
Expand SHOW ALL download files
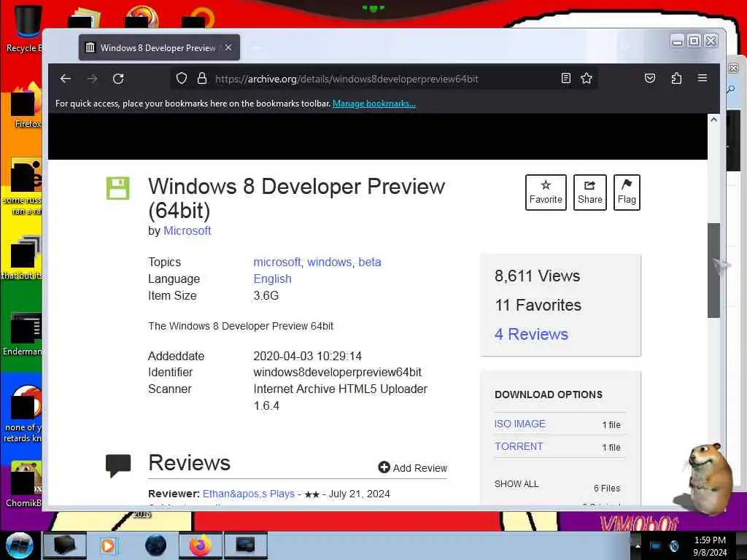pyautogui.click(x=516, y=484)
